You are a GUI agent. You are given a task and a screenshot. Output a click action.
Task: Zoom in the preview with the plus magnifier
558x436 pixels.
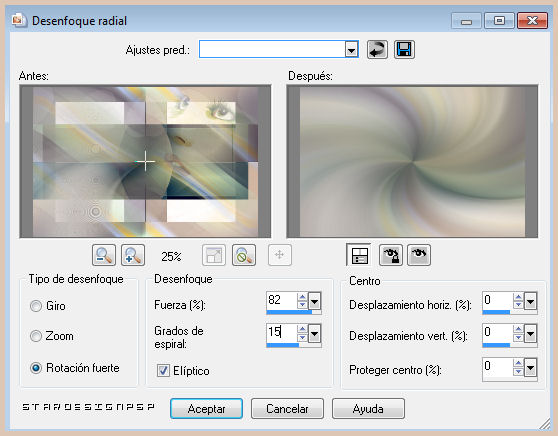tap(133, 255)
